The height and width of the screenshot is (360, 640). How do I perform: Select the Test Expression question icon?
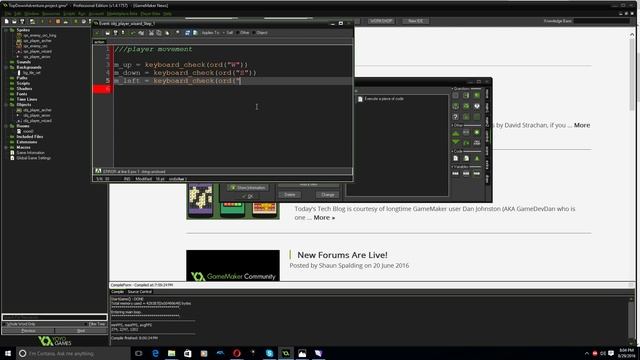coord(455,117)
